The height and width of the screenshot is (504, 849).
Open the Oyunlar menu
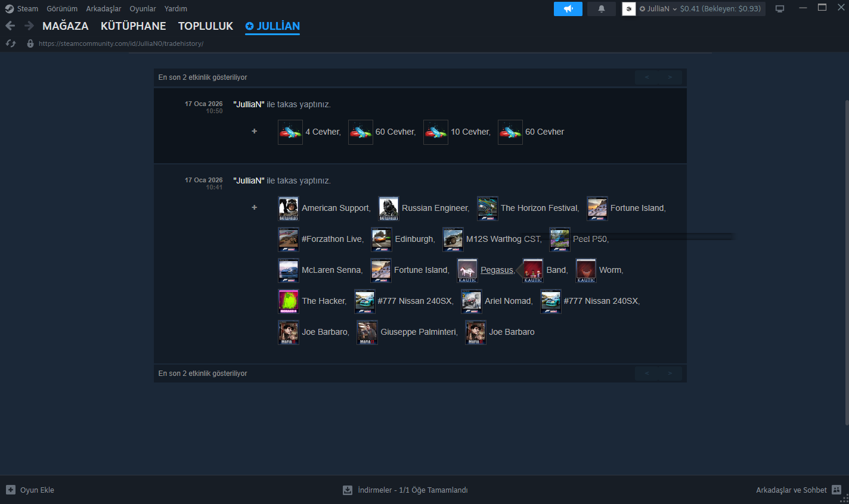(x=143, y=9)
